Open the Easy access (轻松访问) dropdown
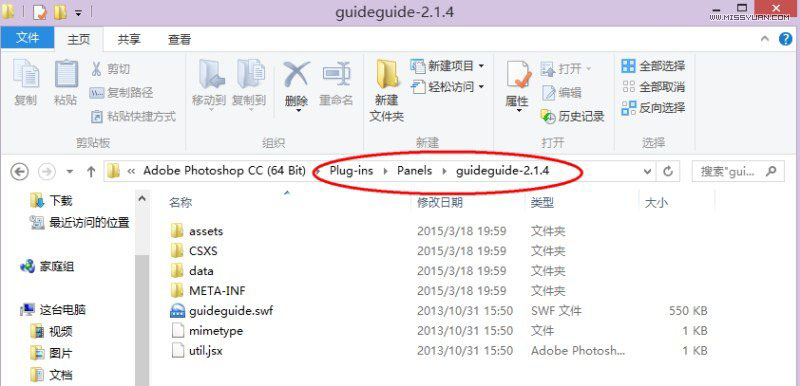The width and height of the screenshot is (800, 386). pyautogui.click(x=447, y=87)
